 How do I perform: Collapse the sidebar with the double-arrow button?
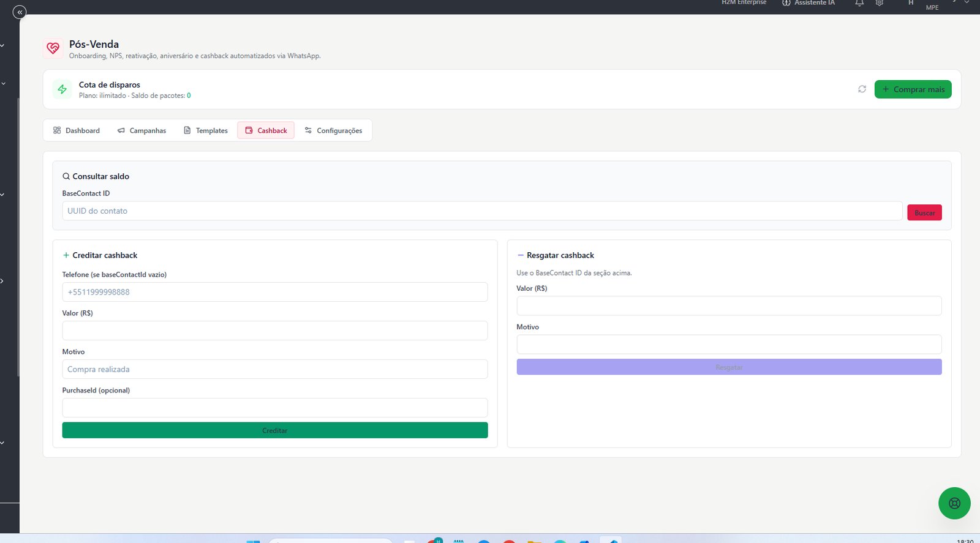coord(20,12)
